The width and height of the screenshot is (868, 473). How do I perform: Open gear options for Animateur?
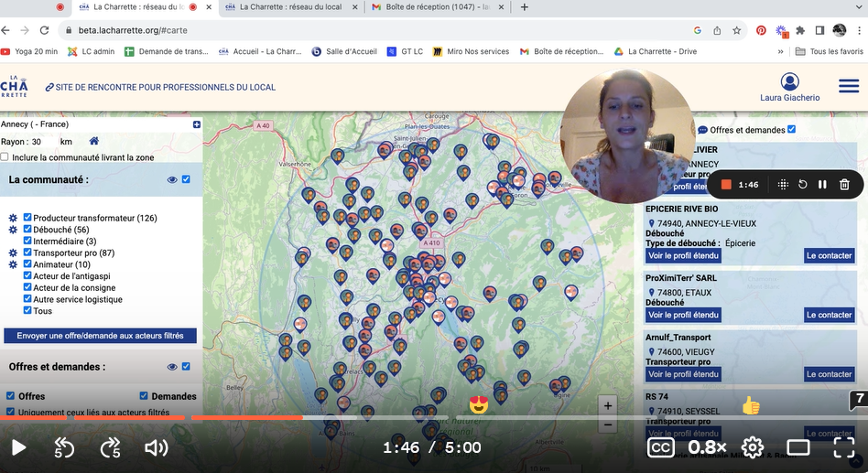(x=13, y=264)
